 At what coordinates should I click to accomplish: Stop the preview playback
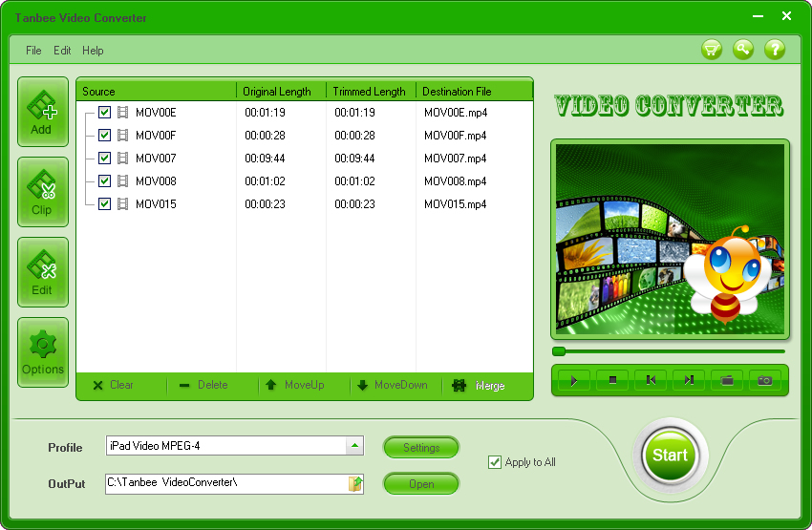[x=612, y=380]
